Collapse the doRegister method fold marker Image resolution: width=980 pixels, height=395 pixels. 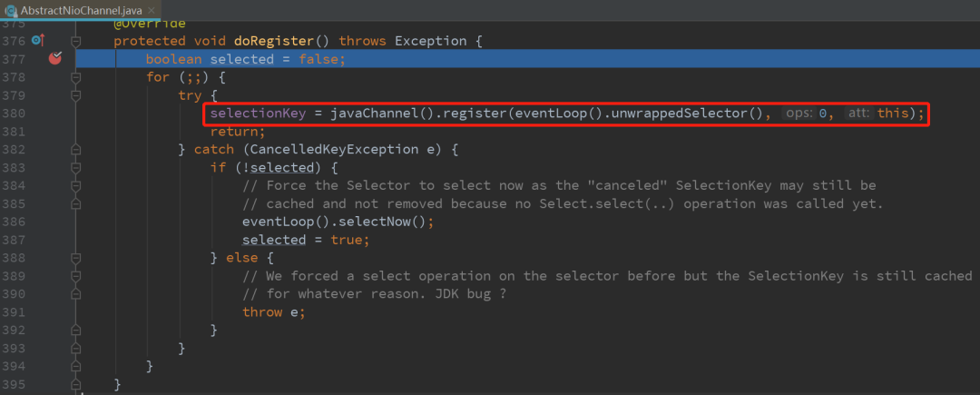(77, 41)
